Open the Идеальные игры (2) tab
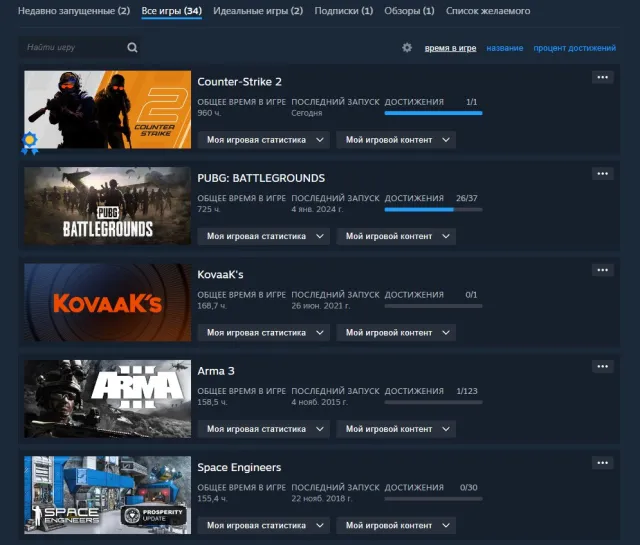This screenshot has width=640, height=545. click(x=258, y=11)
